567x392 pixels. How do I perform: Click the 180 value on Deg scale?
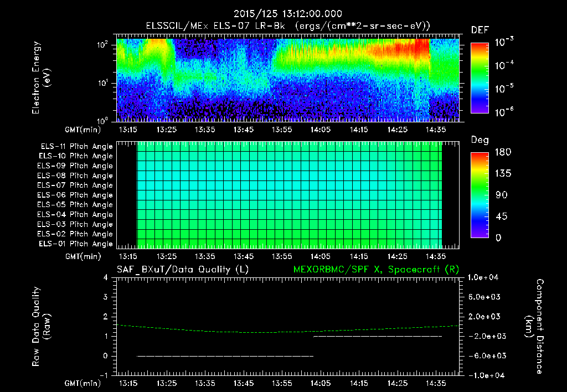503,152
